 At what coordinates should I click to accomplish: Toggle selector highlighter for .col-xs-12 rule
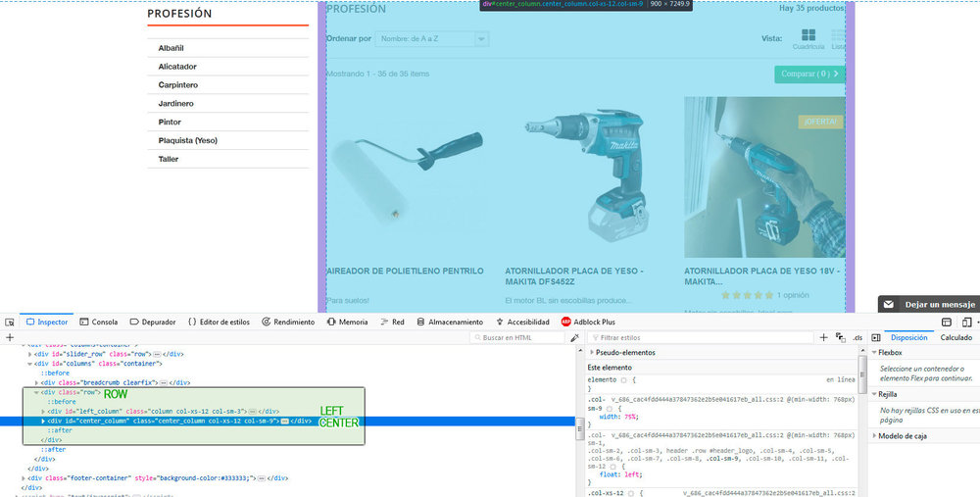(x=630, y=494)
